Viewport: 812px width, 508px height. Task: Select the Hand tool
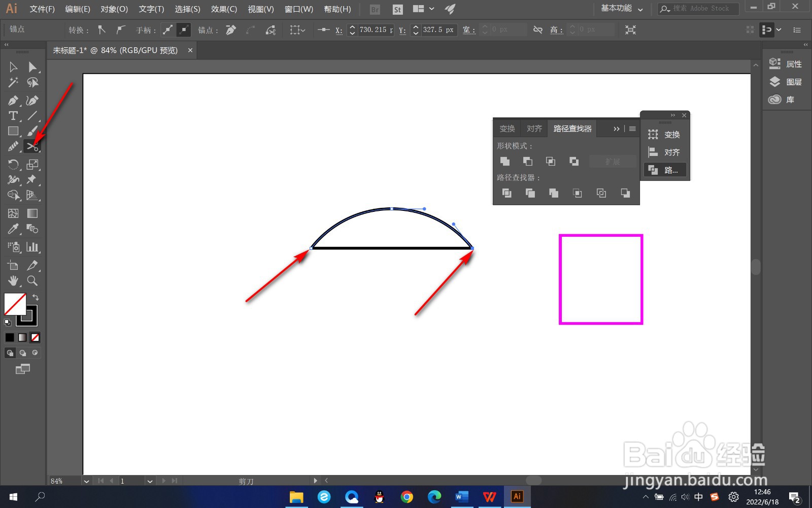click(13, 280)
